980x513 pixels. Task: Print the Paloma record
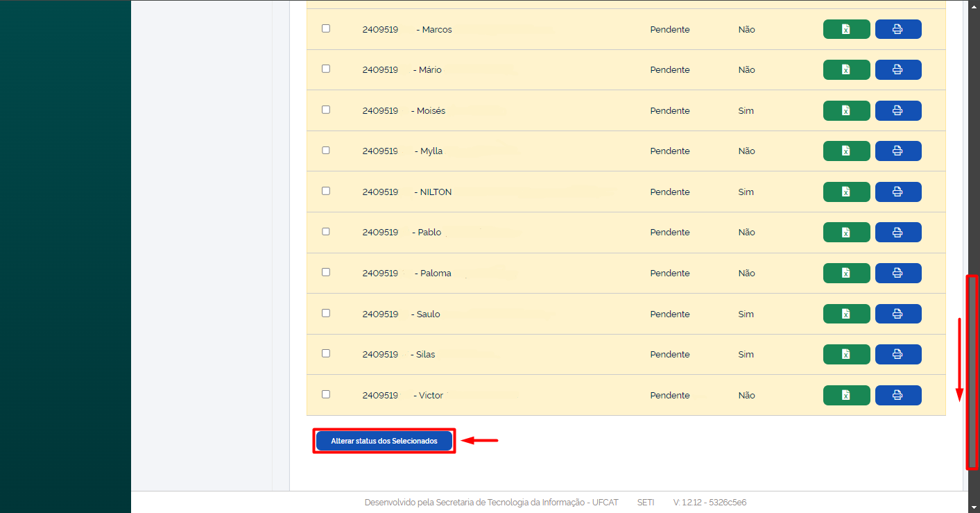pyautogui.click(x=898, y=273)
